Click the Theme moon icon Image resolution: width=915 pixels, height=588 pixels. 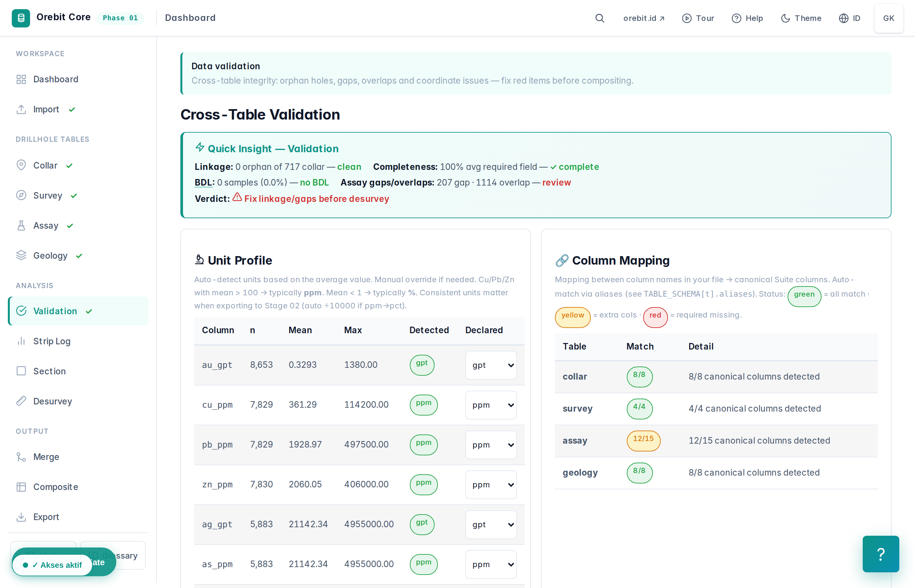click(x=785, y=18)
